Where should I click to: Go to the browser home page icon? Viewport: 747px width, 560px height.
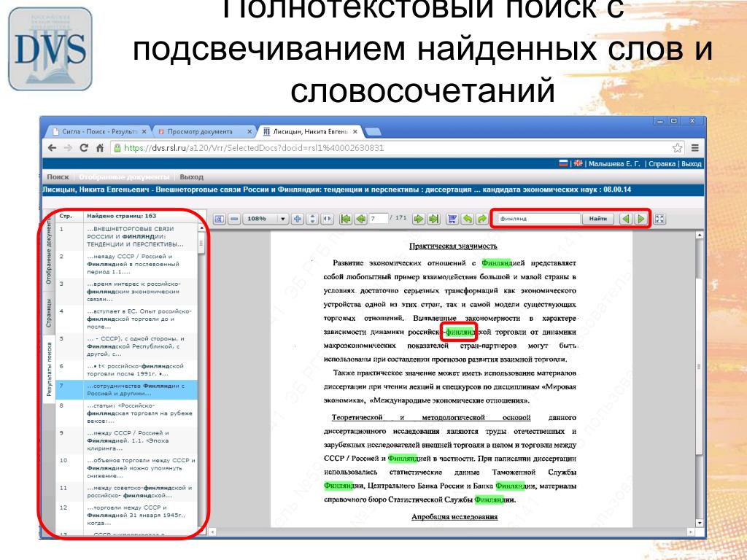pyautogui.click(x=99, y=148)
